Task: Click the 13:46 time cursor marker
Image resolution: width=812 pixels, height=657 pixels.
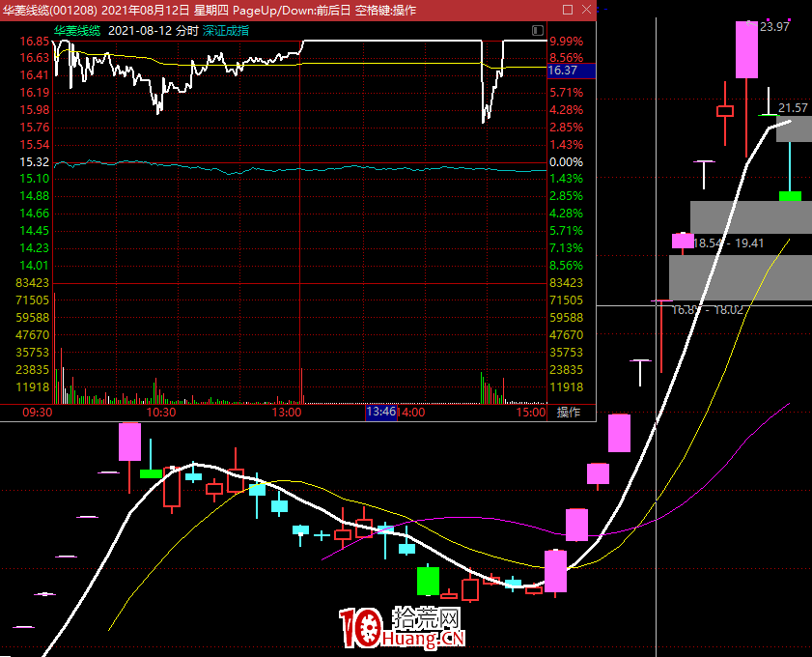Action: [381, 413]
